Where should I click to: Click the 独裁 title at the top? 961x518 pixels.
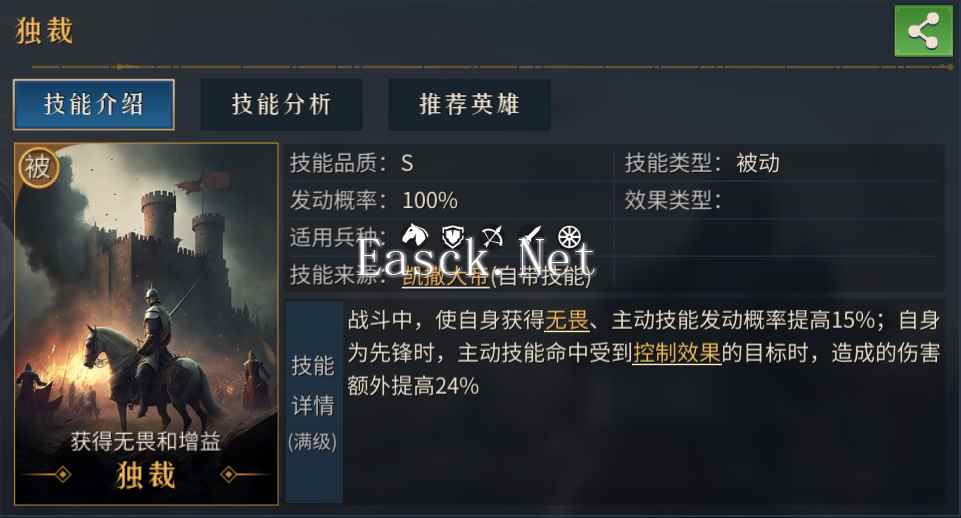click(44, 31)
